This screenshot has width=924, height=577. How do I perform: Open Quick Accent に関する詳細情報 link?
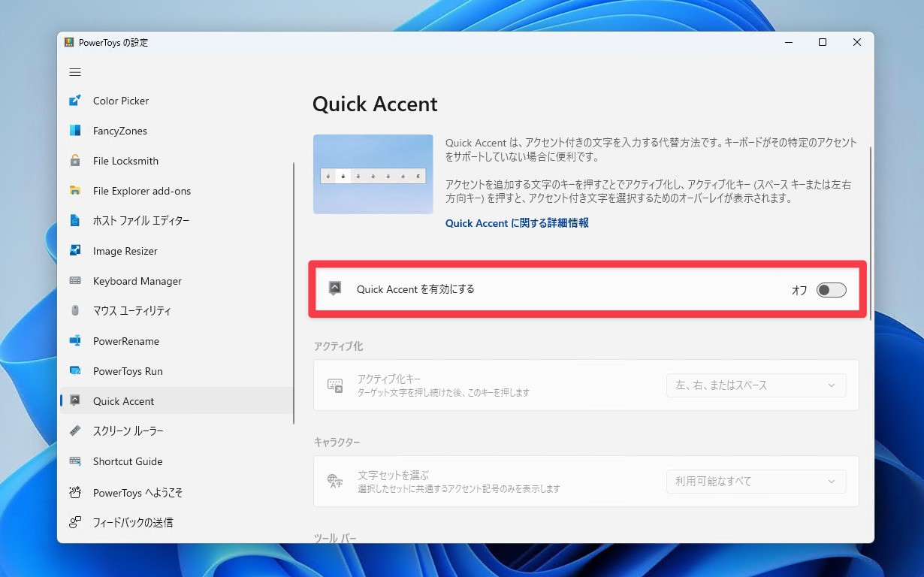coord(516,223)
